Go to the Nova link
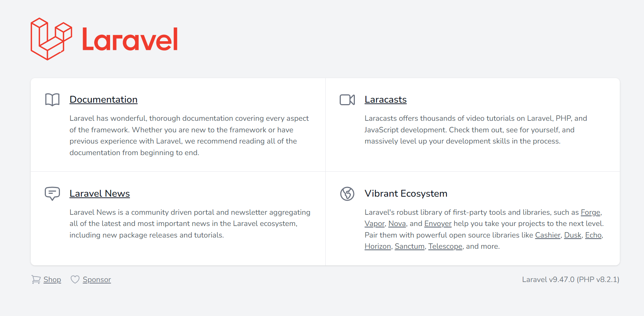644x316 pixels. (x=397, y=223)
